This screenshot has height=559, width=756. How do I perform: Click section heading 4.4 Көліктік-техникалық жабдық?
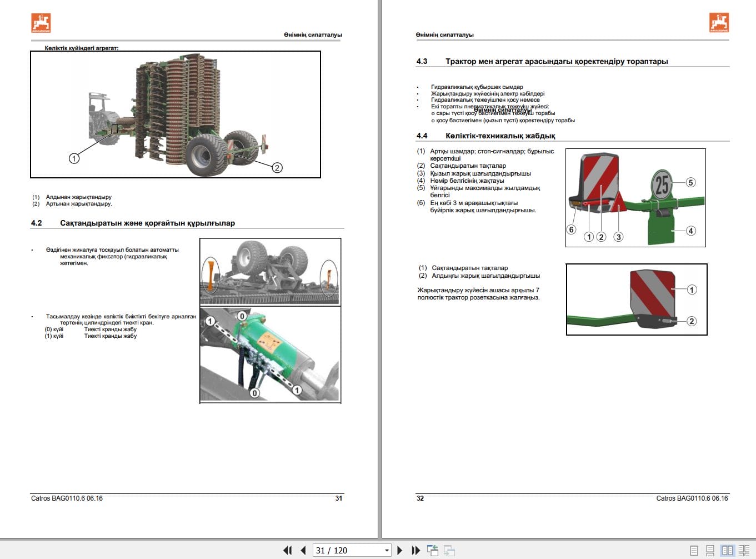[x=485, y=136]
